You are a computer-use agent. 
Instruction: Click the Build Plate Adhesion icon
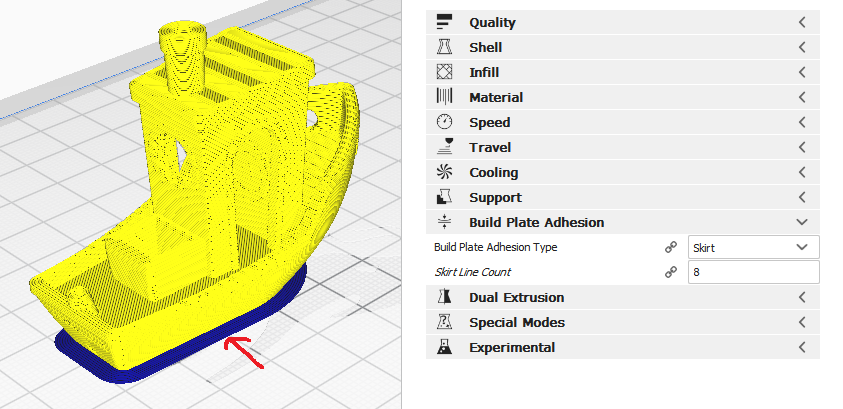[444, 222]
